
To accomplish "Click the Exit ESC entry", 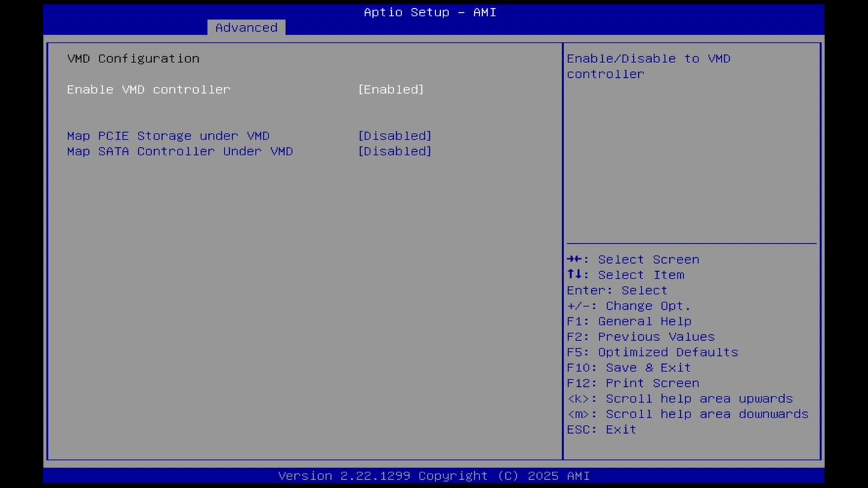I will click(x=601, y=429).
